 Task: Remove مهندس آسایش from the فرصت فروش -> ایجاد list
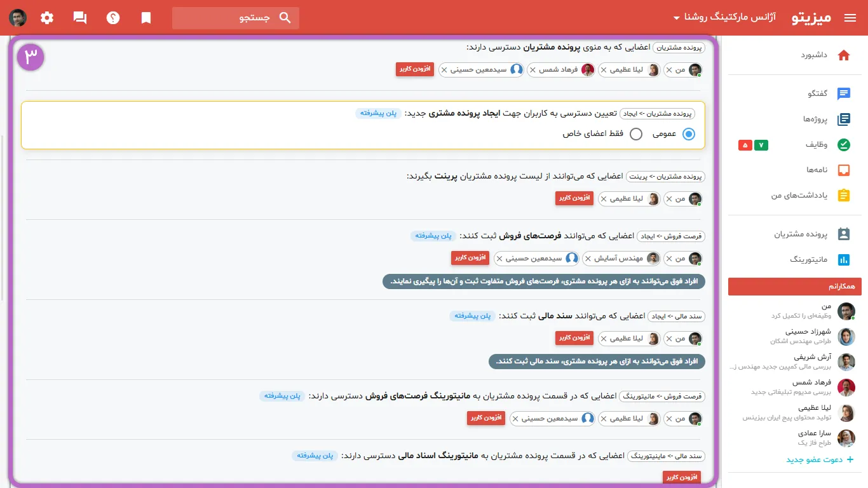[x=588, y=259]
